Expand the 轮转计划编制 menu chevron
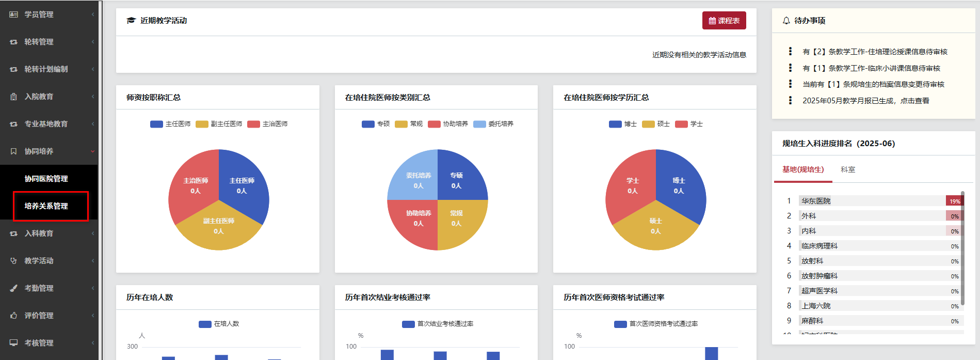 (x=93, y=69)
